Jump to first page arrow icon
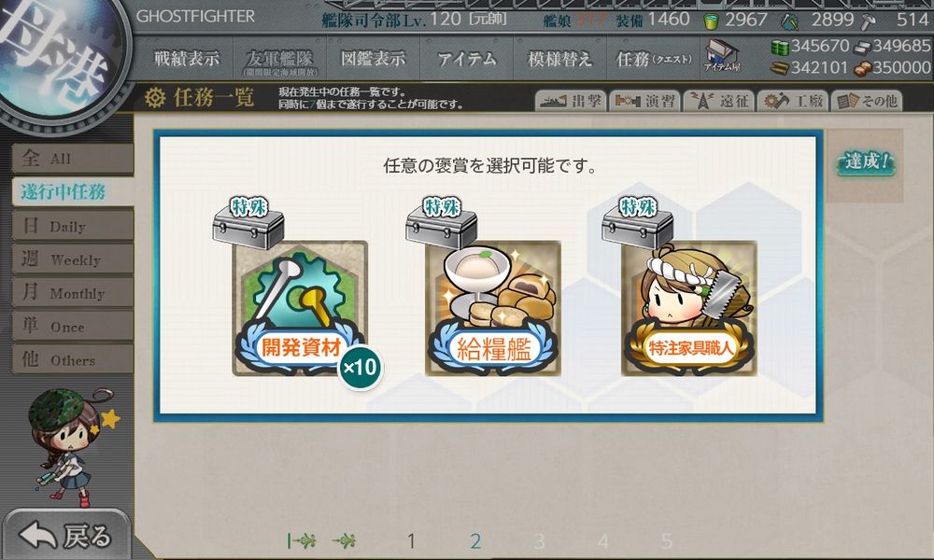Screen dimensions: 934x560 [x=301, y=541]
